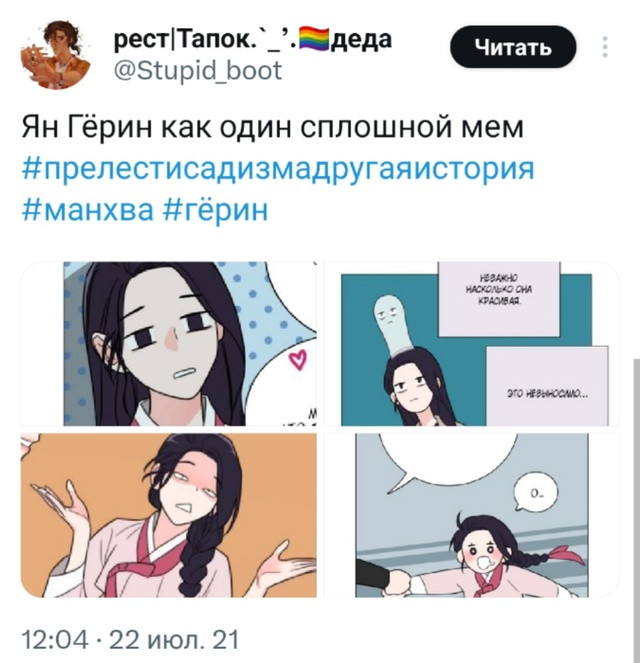The height and width of the screenshot is (663, 640).
Task: Open the display name рест|Тапок деда
Action: click(253, 40)
